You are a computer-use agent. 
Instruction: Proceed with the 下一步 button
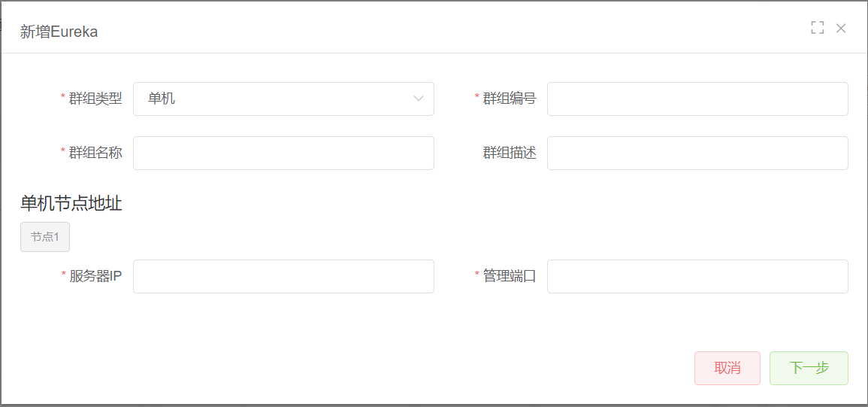[x=809, y=368]
